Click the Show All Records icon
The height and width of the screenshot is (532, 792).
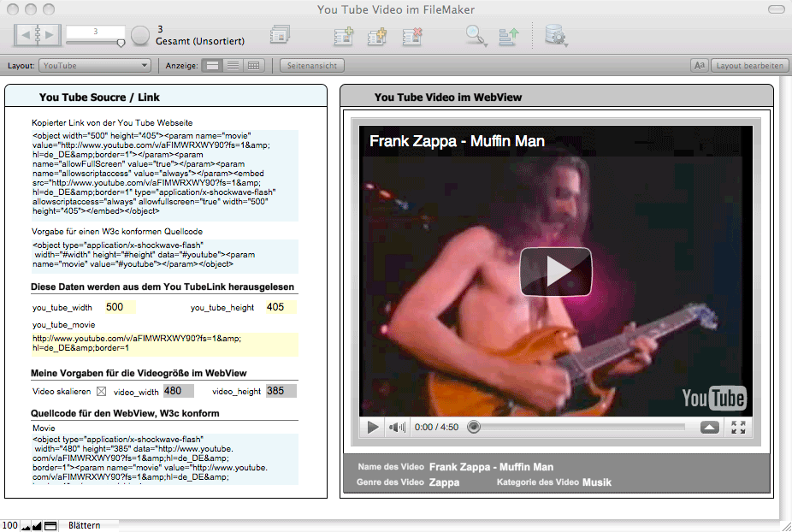click(280, 35)
